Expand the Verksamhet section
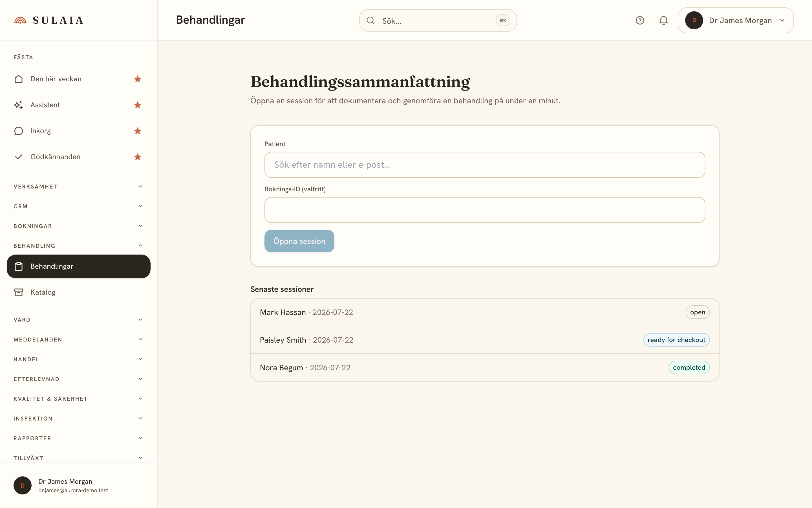The width and height of the screenshot is (812, 508). tap(78, 187)
